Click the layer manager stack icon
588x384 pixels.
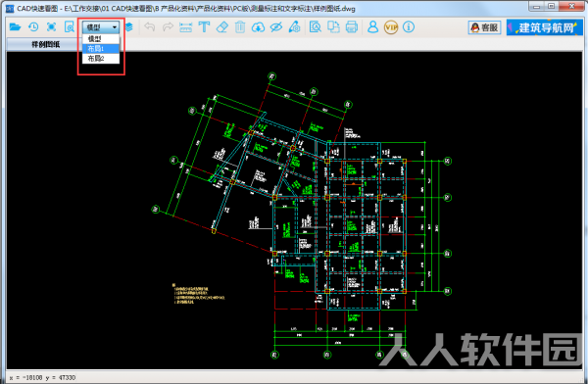click(129, 27)
